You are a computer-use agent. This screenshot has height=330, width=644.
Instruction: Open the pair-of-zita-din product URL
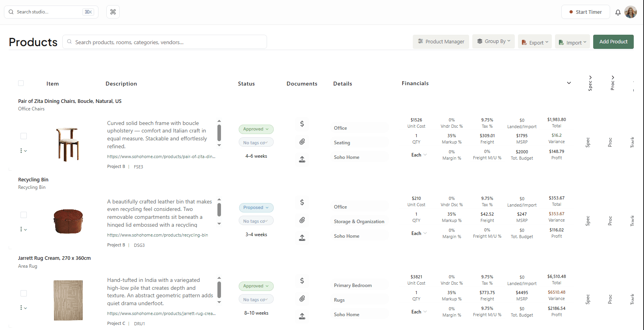coord(161,157)
